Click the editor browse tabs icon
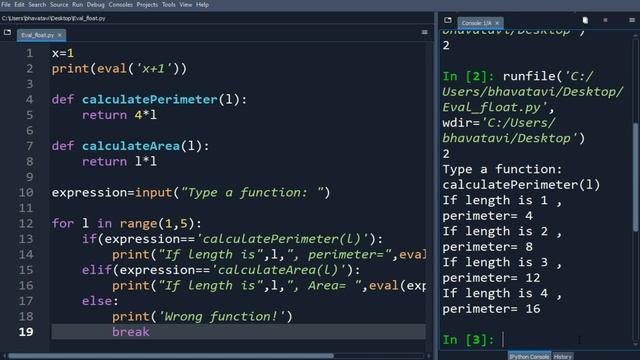640x360 pixels. (7, 32)
